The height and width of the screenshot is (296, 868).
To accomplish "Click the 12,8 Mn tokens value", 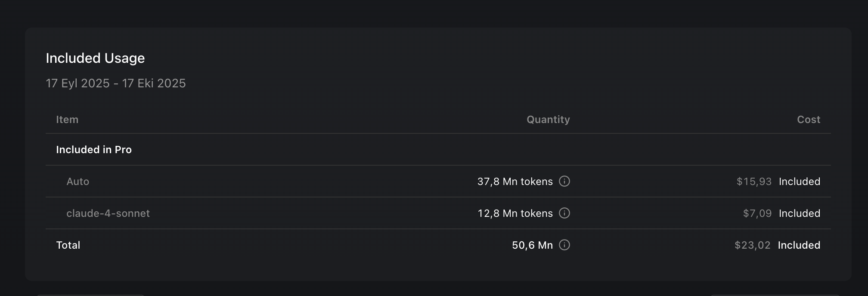I will coord(515,213).
